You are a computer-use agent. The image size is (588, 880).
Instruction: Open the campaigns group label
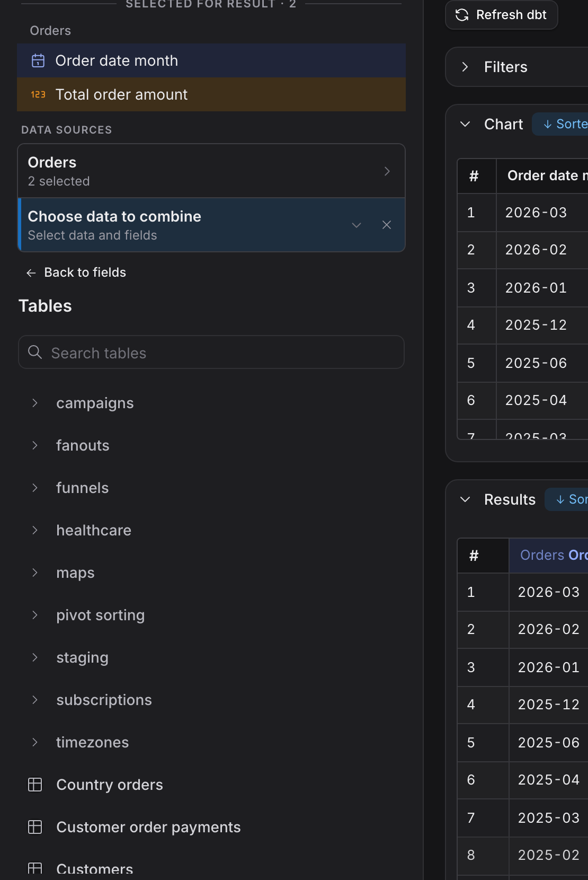pyautogui.click(x=95, y=403)
